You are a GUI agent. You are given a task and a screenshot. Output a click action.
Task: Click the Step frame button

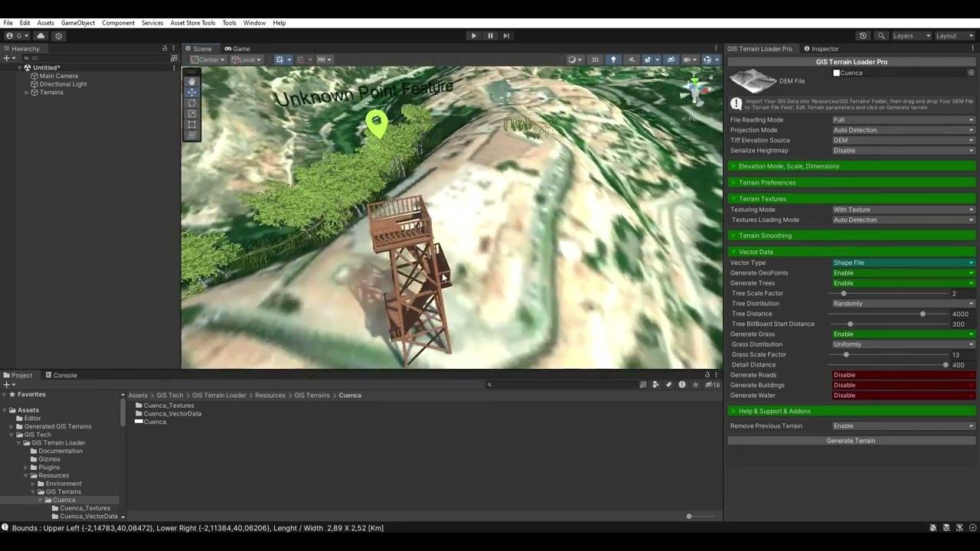coord(506,35)
